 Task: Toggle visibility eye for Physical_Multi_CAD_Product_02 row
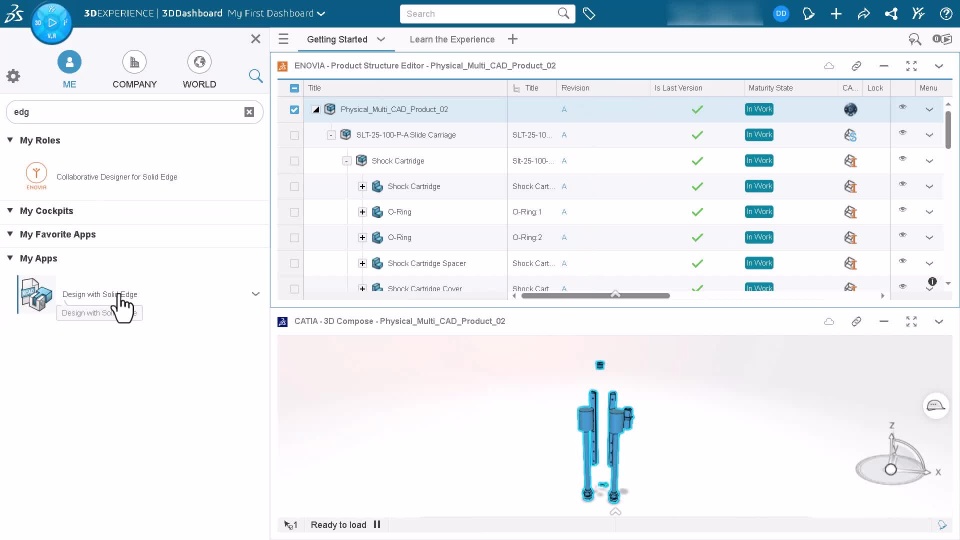[x=902, y=107]
